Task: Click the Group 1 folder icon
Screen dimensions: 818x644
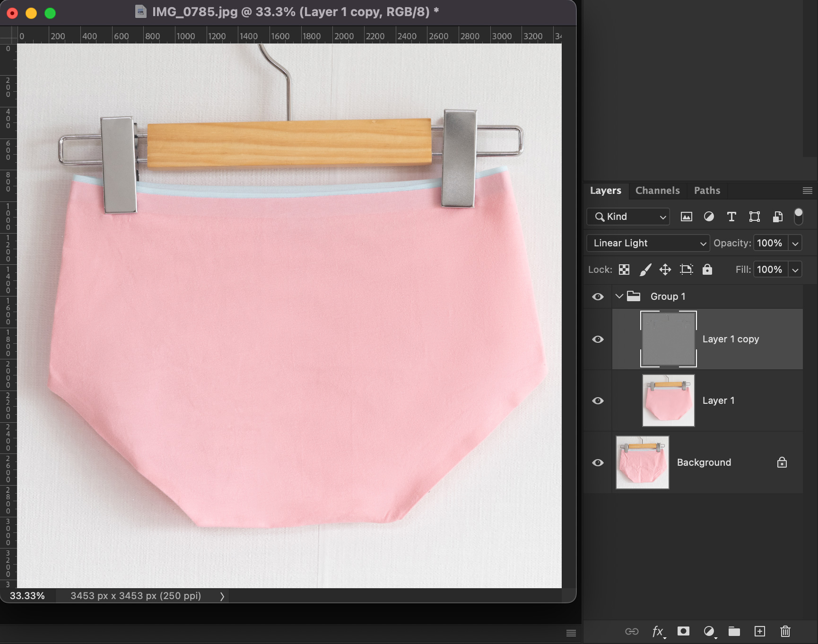Action: pyautogui.click(x=634, y=296)
